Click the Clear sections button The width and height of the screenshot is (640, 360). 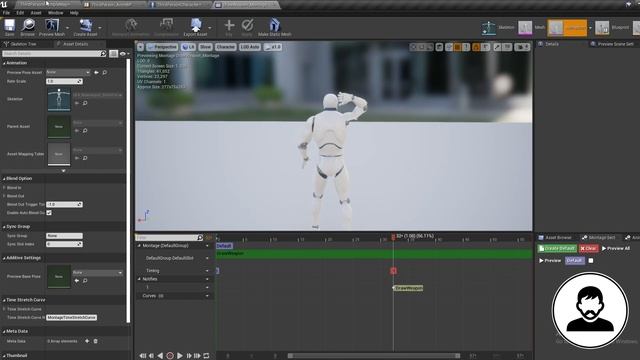pos(588,248)
